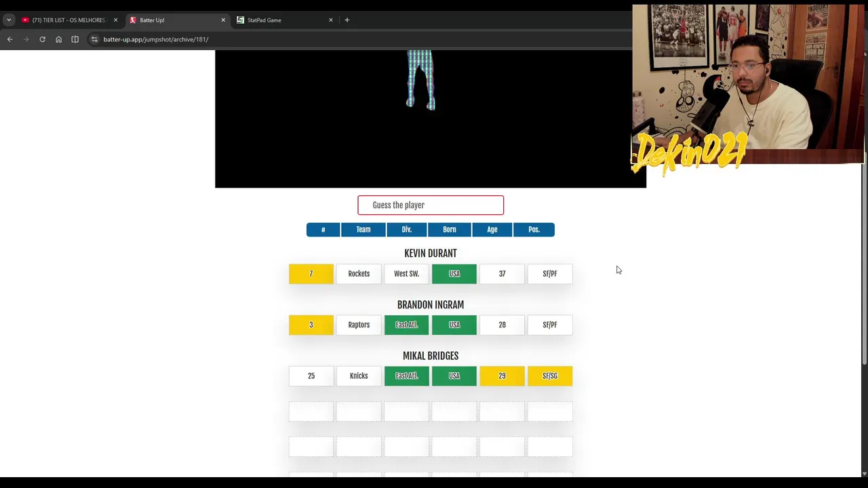868x488 pixels.
Task: Click the BRANDON INGRAM name
Action: [x=431, y=305]
